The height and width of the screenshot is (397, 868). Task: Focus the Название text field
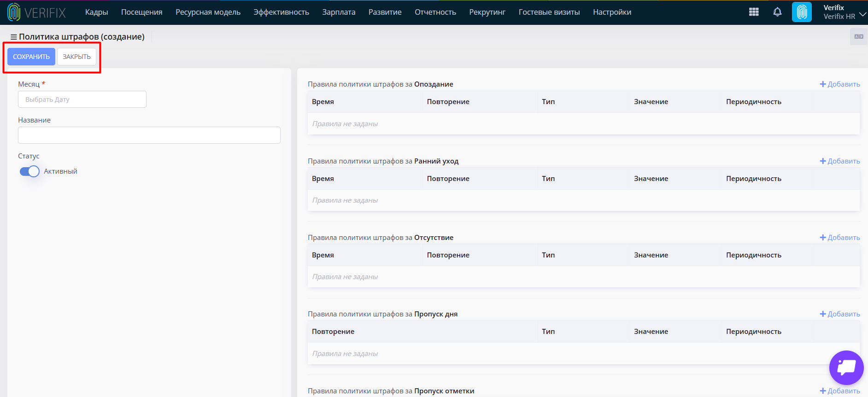click(x=149, y=135)
